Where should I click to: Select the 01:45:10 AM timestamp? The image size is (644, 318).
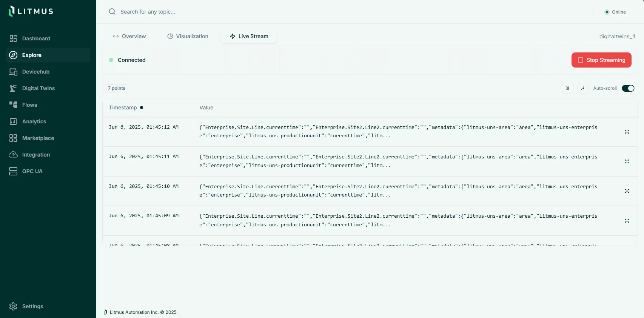coord(144,186)
